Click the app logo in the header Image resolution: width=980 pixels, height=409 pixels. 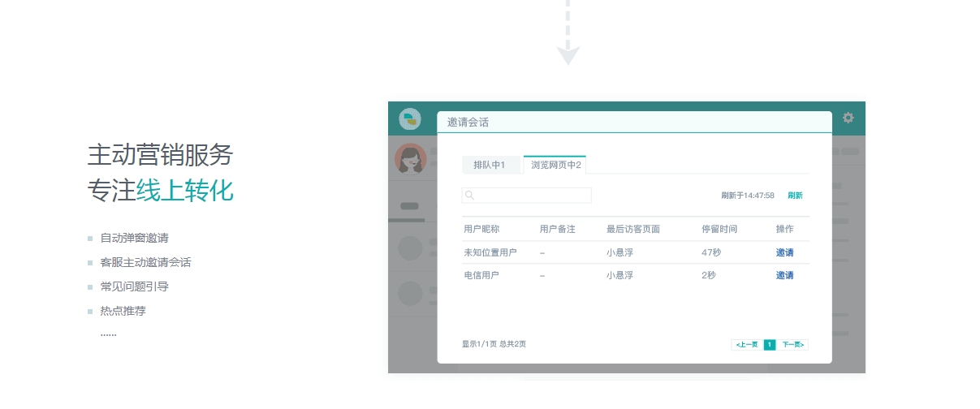tap(410, 118)
